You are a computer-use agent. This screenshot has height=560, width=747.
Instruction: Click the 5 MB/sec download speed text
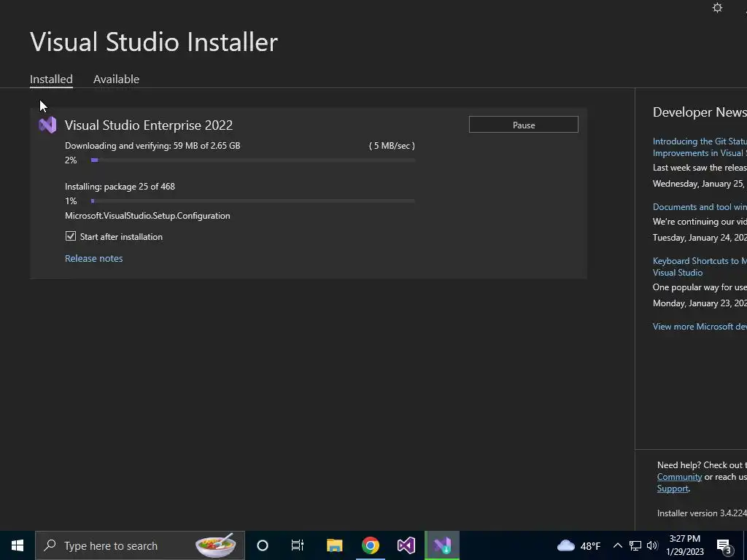[392, 146]
